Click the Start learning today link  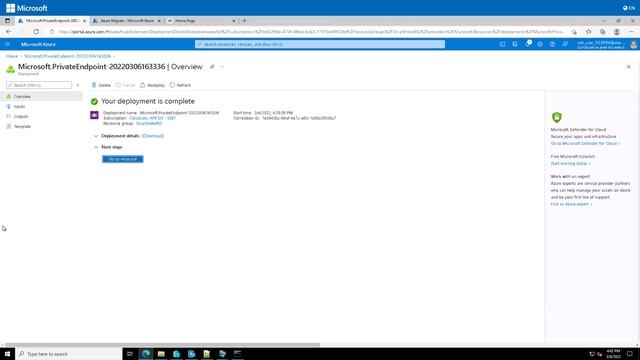(570, 163)
